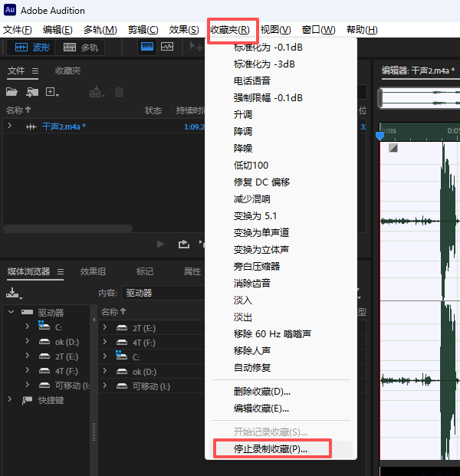This screenshot has height=476, width=460.
Task: Open the 多轨(M) menu
Action: tap(100, 30)
